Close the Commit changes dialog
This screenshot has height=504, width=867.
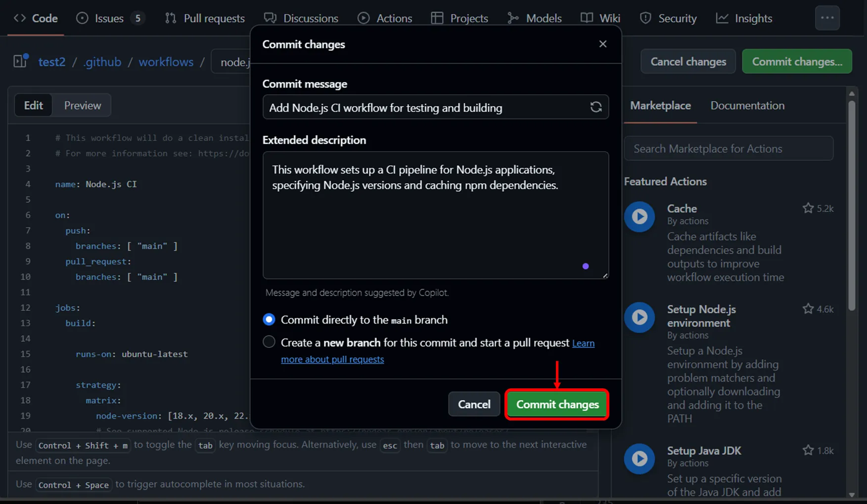[602, 44]
